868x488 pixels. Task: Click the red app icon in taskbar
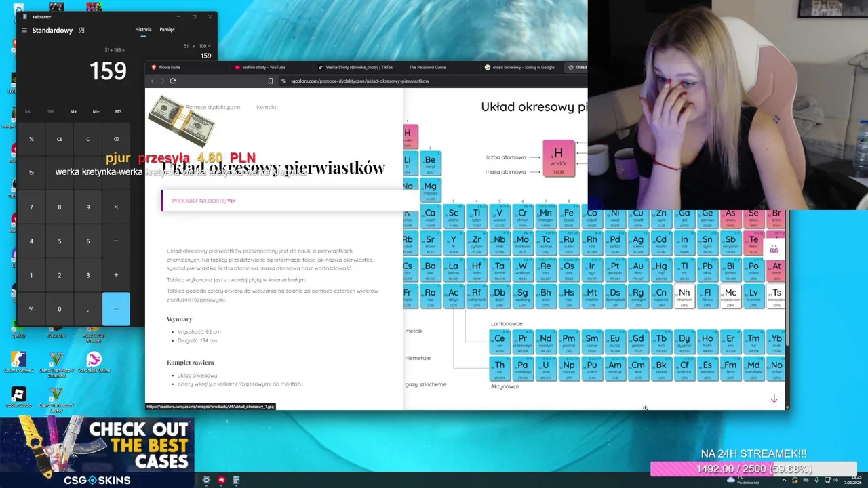(221, 480)
